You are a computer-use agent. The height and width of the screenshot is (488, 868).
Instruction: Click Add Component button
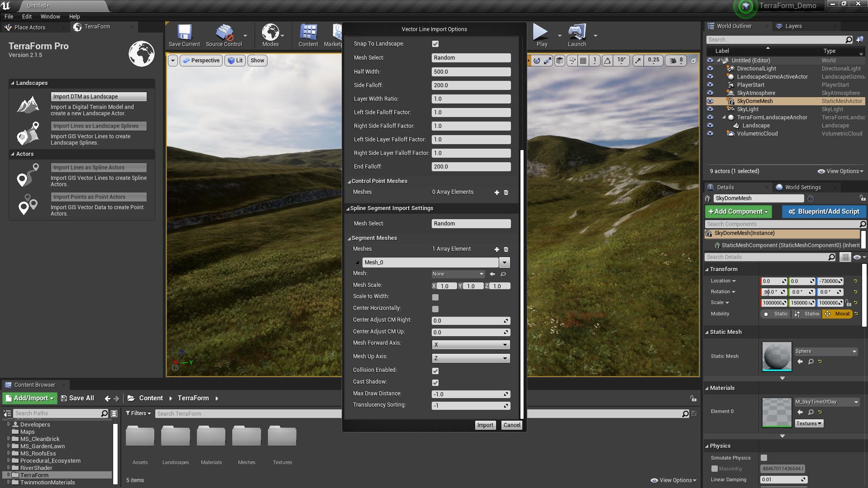coord(738,211)
